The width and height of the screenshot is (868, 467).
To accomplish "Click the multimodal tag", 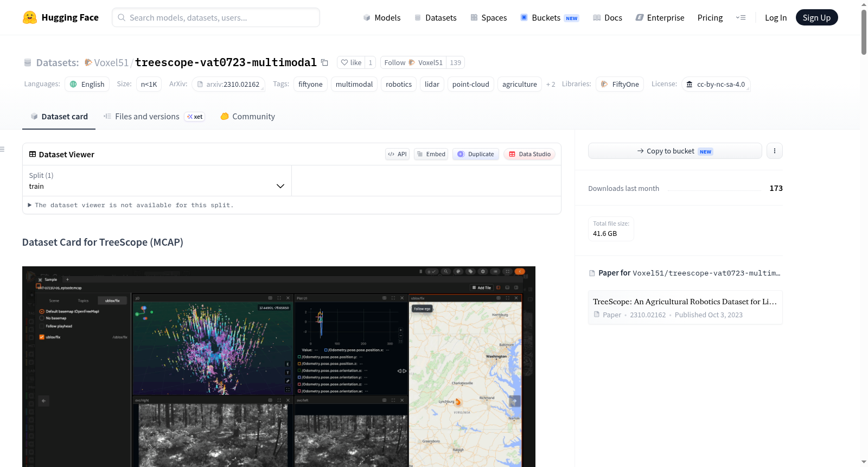I will click(354, 84).
